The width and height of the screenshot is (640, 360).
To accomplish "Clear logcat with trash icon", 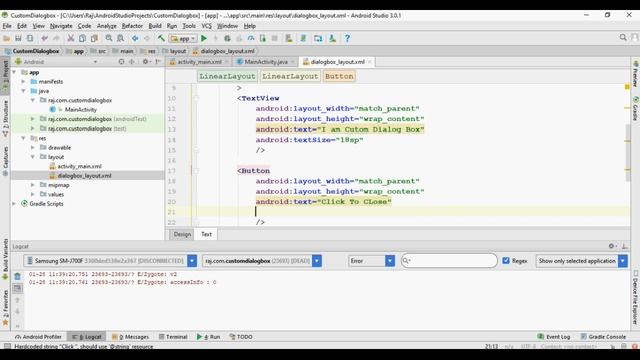I will 17,277.
